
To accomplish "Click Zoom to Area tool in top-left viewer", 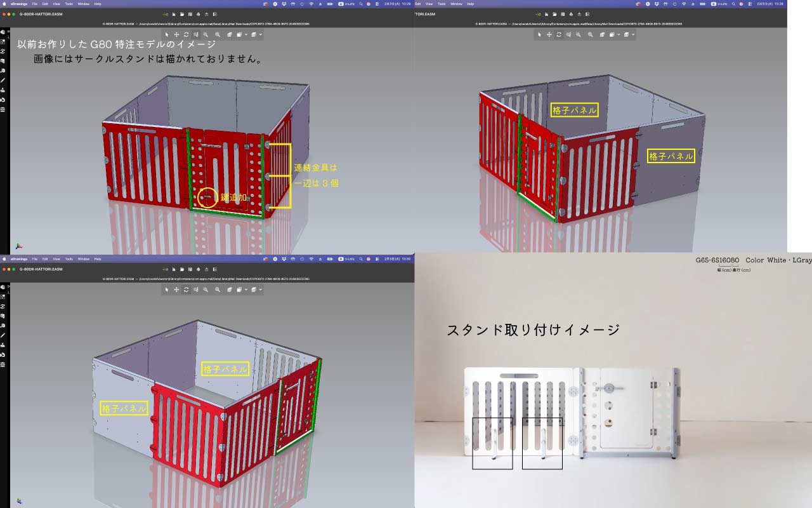I will point(196,34).
